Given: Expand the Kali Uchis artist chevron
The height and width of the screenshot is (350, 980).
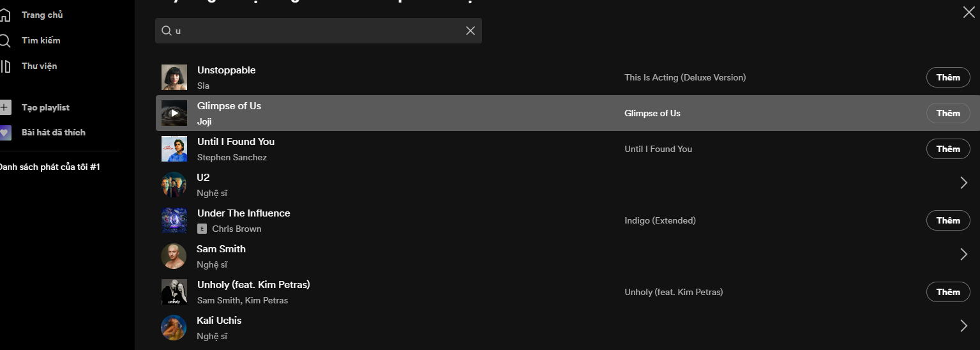Looking at the screenshot, I should click(964, 326).
